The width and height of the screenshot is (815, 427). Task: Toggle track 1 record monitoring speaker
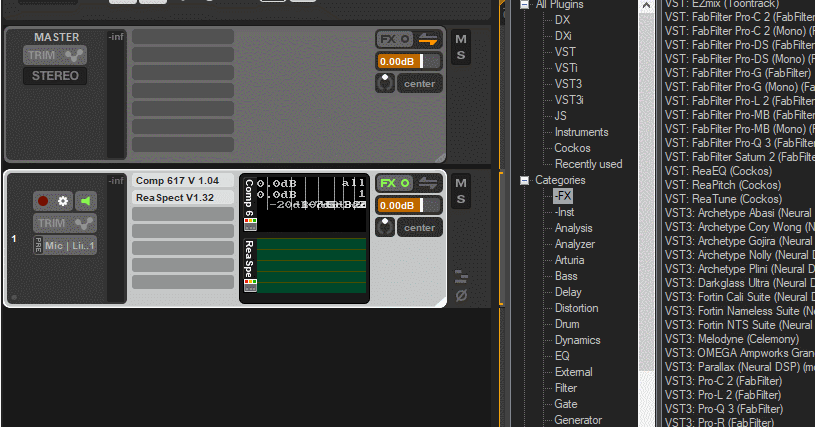click(x=86, y=201)
